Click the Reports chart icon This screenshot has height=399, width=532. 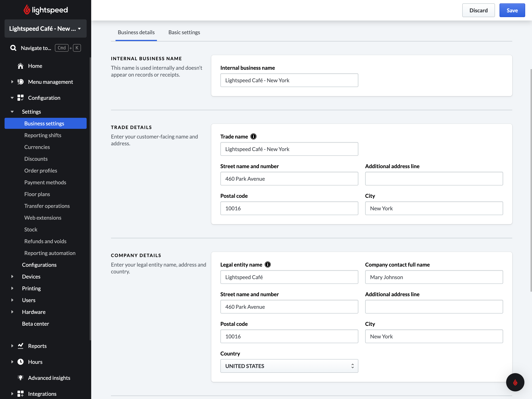click(x=21, y=346)
